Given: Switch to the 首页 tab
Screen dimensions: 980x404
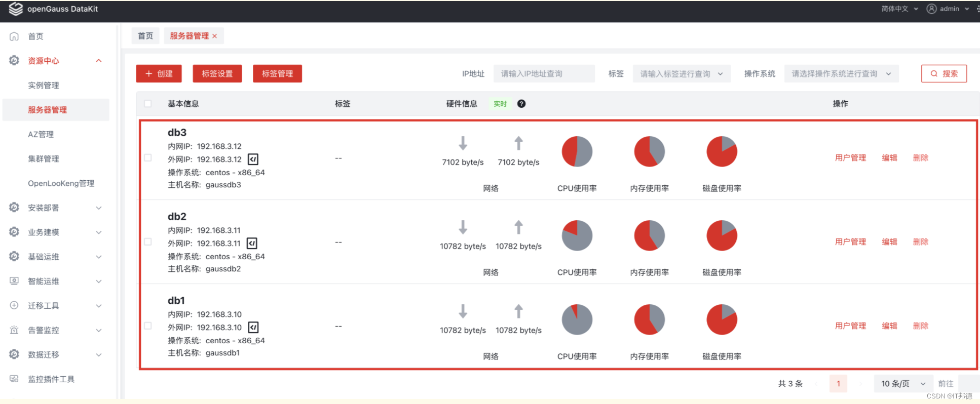Looking at the screenshot, I should pyautogui.click(x=145, y=36).
